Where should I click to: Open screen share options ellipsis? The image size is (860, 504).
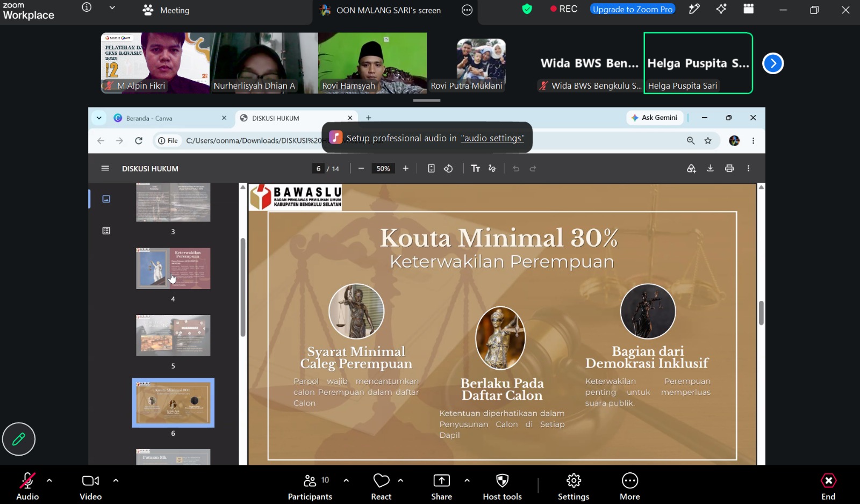(467, 10)
